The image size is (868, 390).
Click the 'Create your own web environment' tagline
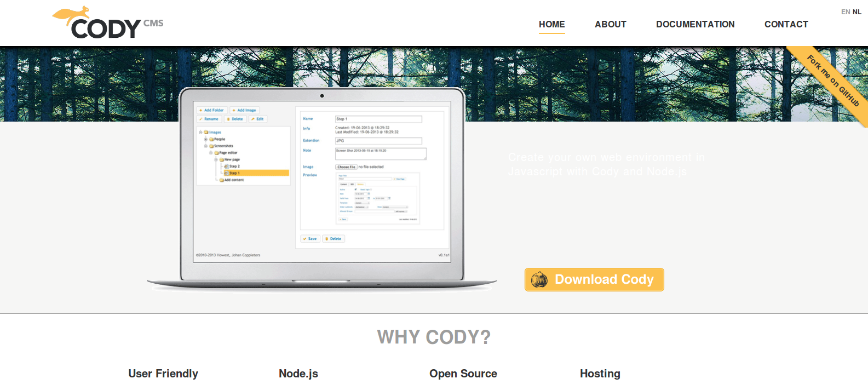tap(606, 164)
